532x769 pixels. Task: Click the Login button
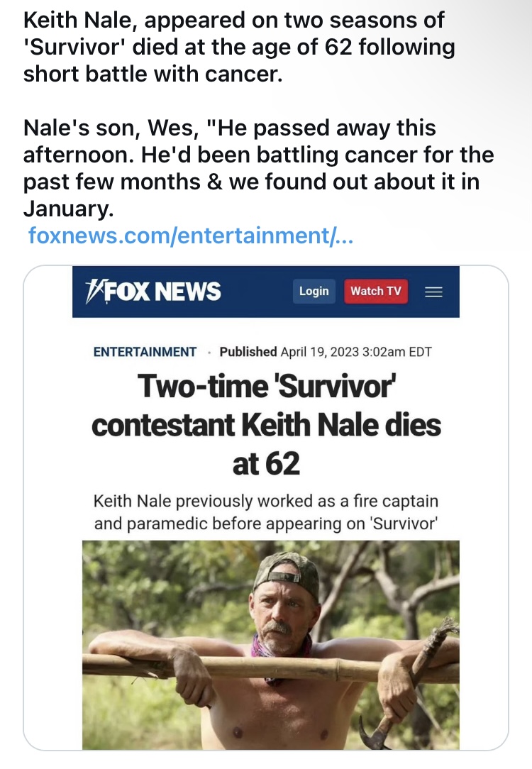pos(314,291)
